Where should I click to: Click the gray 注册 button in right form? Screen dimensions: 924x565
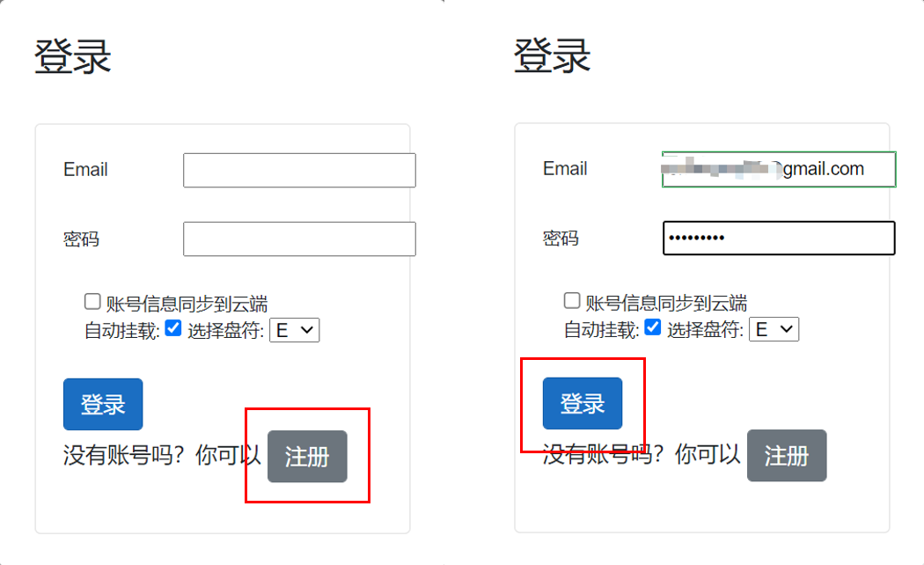point(787,455)
